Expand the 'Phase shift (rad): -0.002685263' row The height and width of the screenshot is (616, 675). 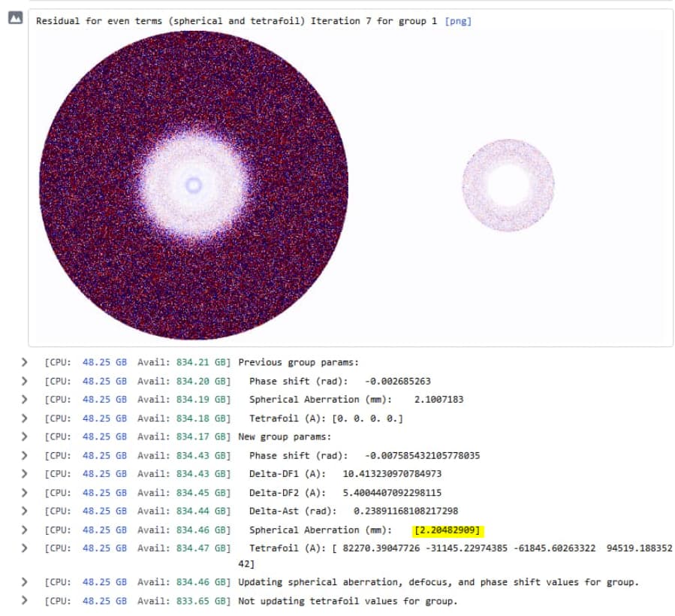tap(25, 381)
